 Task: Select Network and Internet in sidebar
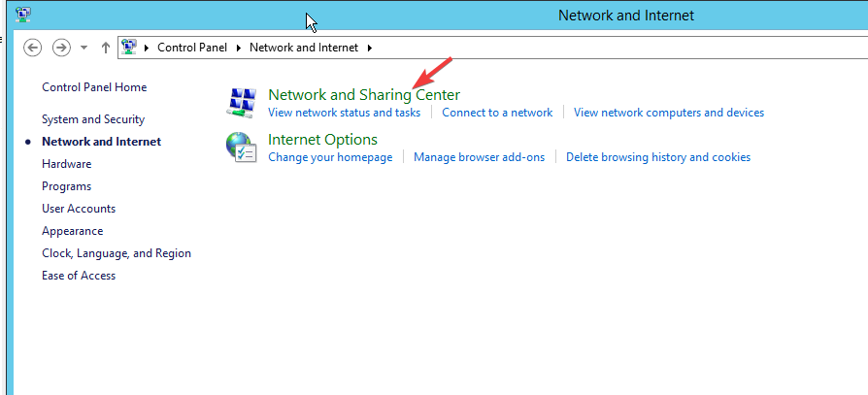(101, 142)
